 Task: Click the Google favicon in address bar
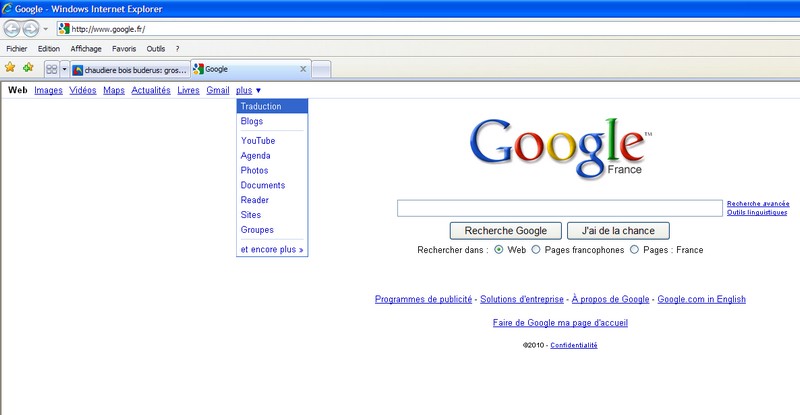[x=64, y=29]
